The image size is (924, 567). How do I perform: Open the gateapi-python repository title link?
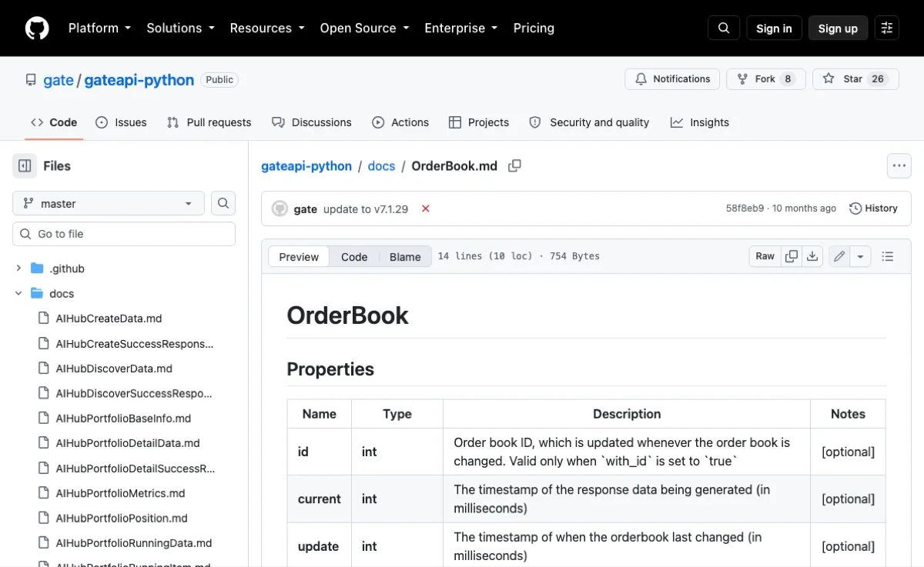139,80
